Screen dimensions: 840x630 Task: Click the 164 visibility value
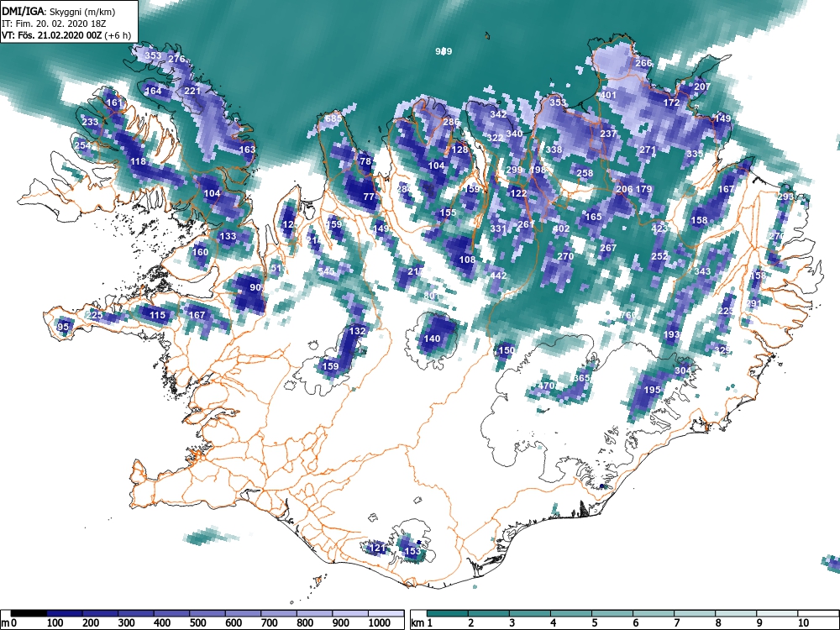tap(153, 91)
